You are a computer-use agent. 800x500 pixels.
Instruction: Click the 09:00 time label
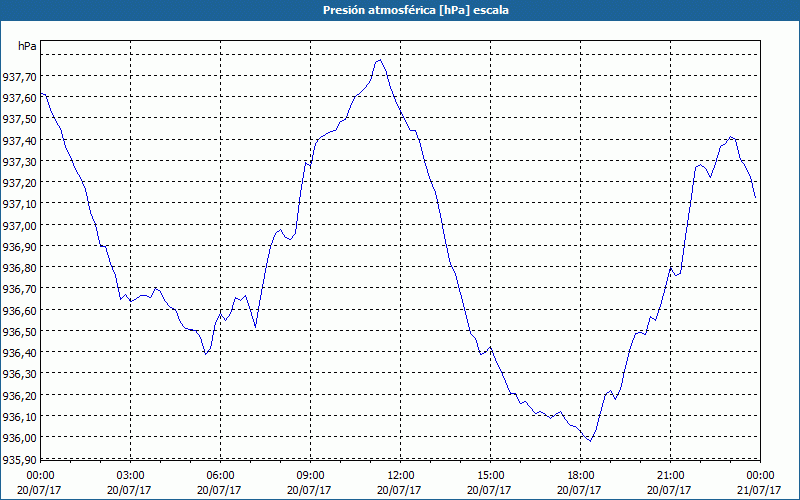point(310,476)
